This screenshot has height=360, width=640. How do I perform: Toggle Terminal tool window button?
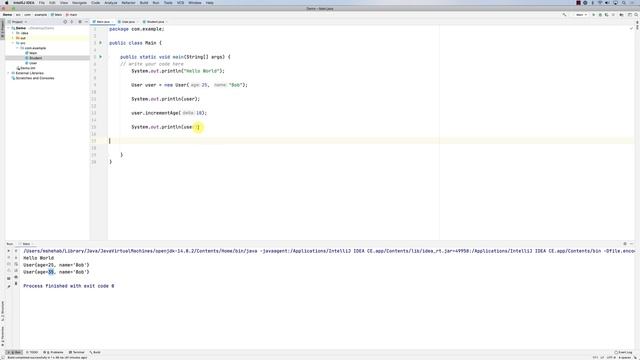point(77,352)
